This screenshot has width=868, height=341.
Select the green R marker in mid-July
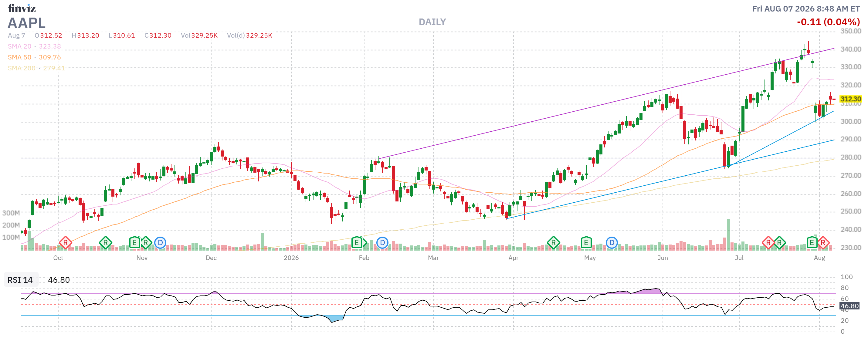(779, 243)
